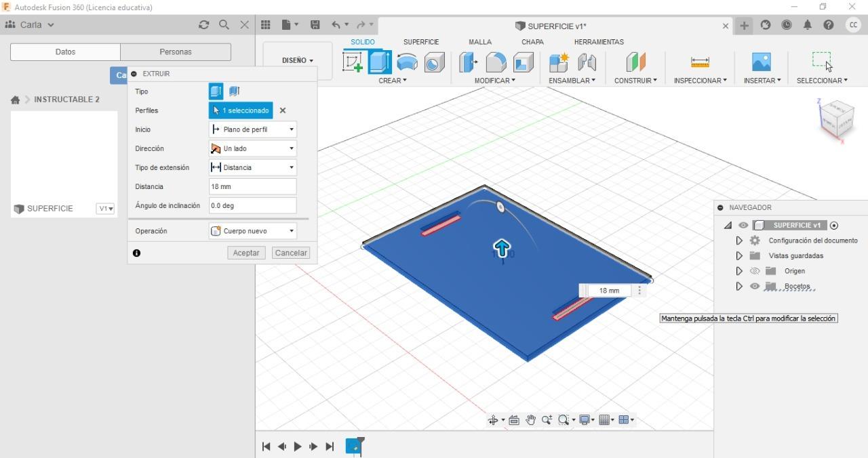The width and height of the screenshot is (868, 458).
Task: Activate the SUPERFICIE v1 radio button
Action: click(834, 226)
